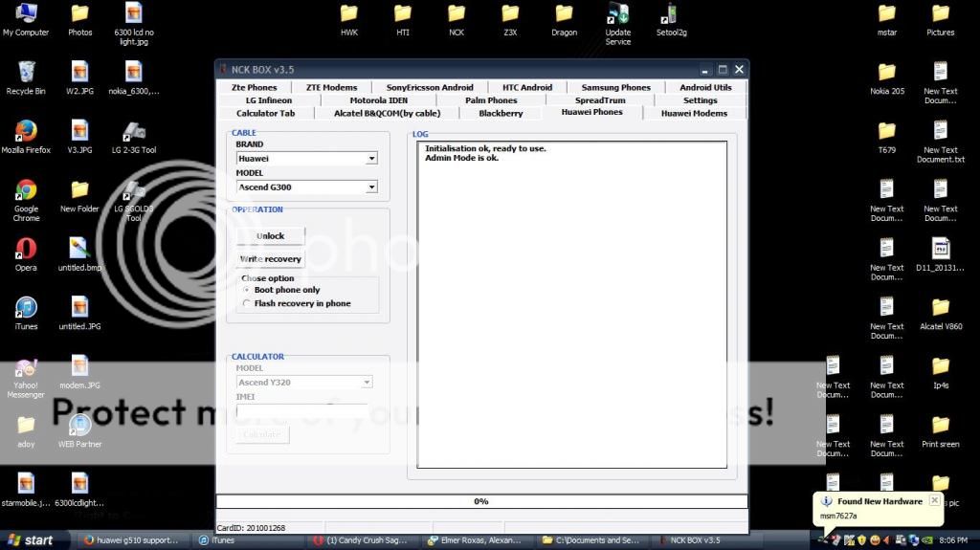980x550 pixels.
Task: Open the Update Service shortcut
Action: coord(618,14)
